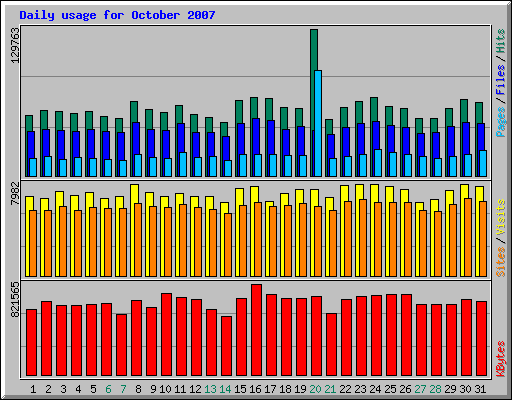Click day label 31 on the x-axis
Viewport: 512px width, 400px height.
pos(480,389)
